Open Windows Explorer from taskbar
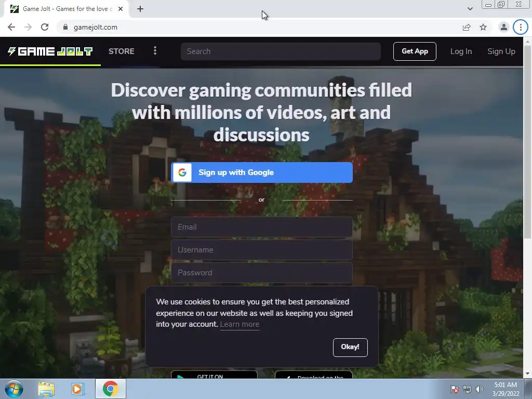The image size is (532, 399). [x=46, y=389]
